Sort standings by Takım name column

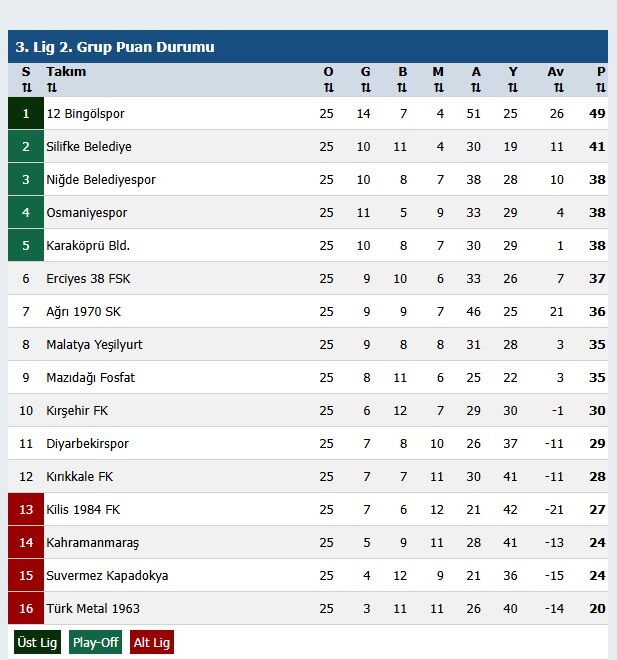pos(66,80)
